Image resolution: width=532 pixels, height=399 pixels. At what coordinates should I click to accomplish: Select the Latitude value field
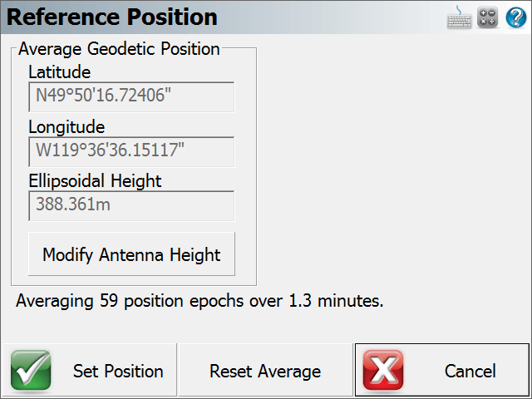(131, 96)
